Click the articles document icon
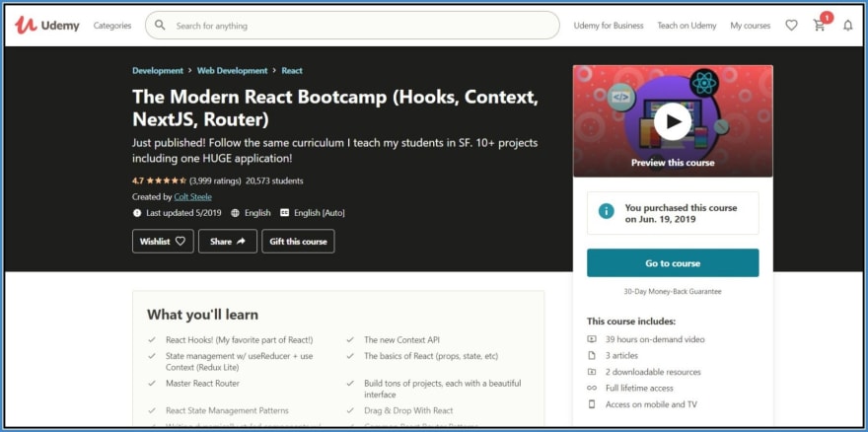The width and height of the screenshot is (868, 432). tap(592, 355)
